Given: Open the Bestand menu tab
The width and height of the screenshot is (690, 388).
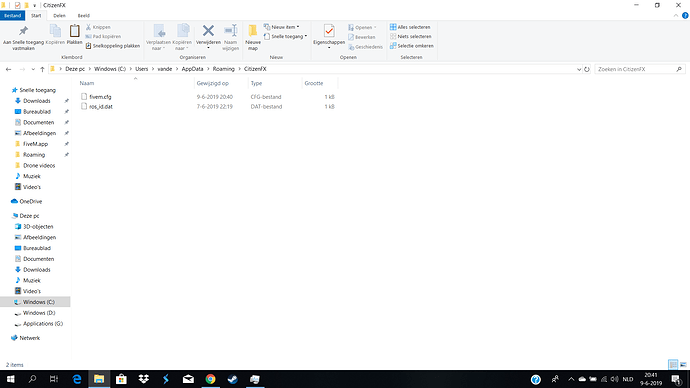Looking at the screenshot, I should coord(12,15).
